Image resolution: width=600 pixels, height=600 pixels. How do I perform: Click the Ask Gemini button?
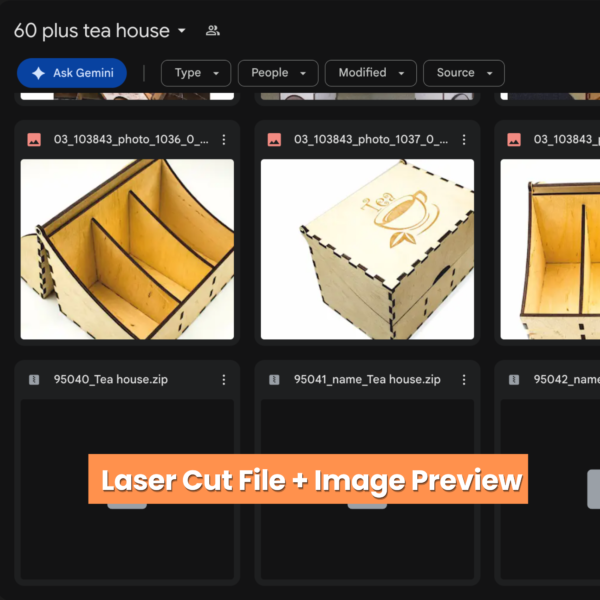(72, 73)
